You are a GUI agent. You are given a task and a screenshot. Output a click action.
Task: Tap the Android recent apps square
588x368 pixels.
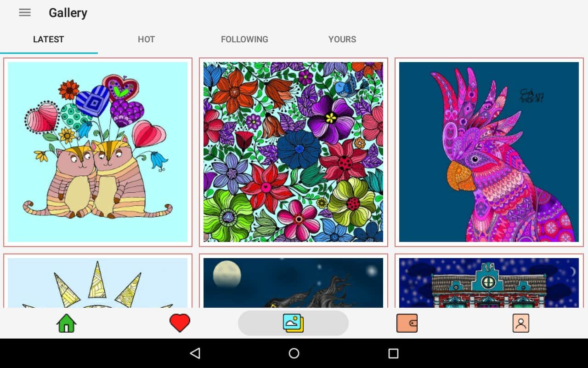(393, 353)
